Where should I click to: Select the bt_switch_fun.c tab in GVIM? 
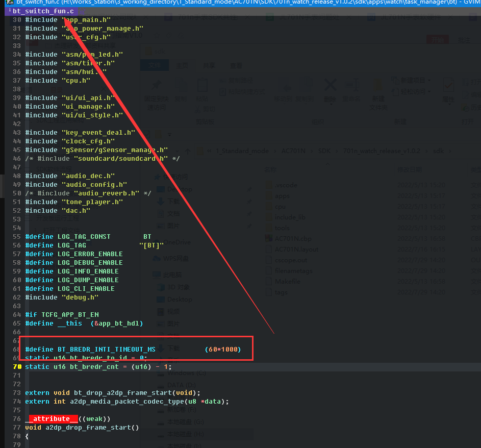pos(42,11)
